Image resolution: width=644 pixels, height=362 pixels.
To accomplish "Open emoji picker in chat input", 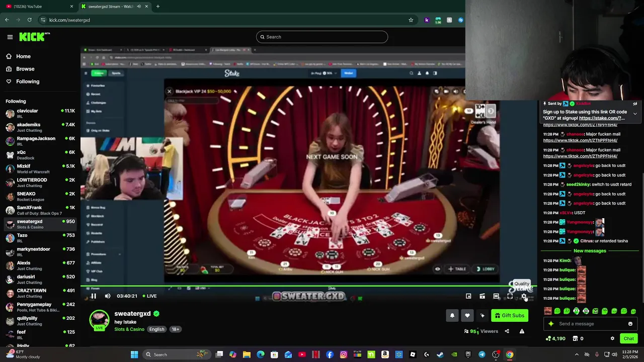I will pos(630,324).
